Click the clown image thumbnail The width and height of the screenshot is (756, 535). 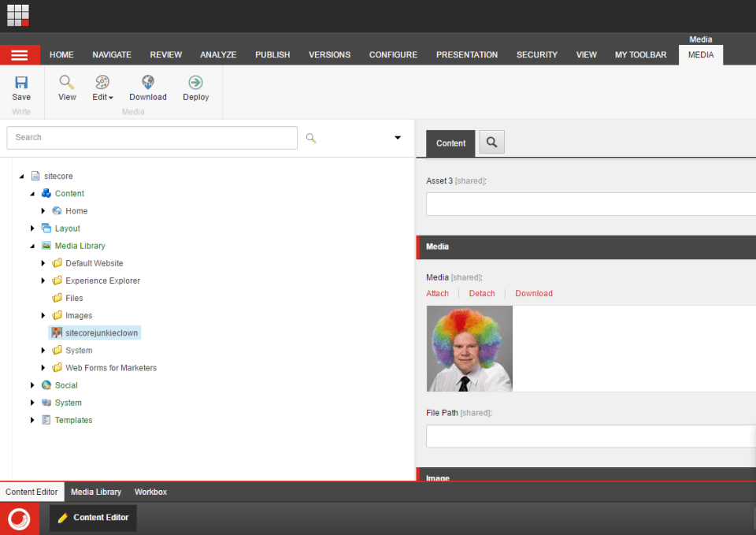469,348
